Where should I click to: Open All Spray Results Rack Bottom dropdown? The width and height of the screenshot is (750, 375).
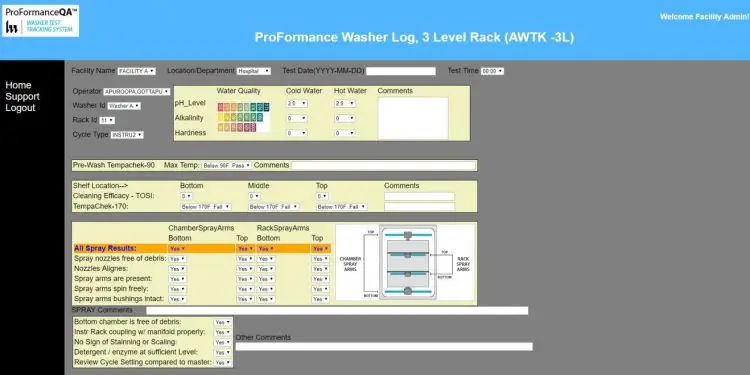[266, 249]
